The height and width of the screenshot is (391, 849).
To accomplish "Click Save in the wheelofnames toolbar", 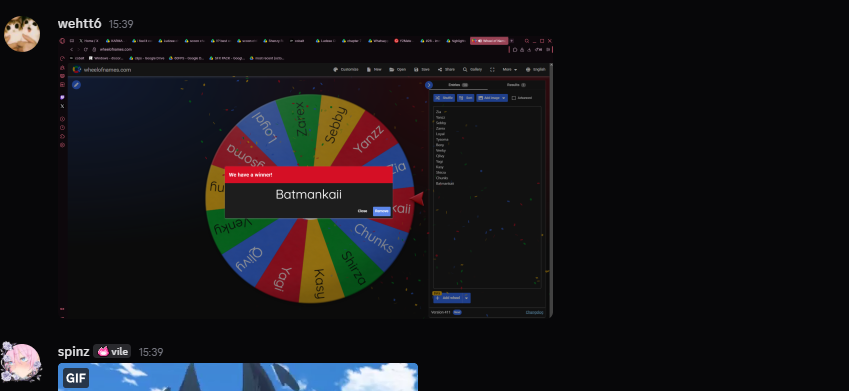I will coord(422,69).
